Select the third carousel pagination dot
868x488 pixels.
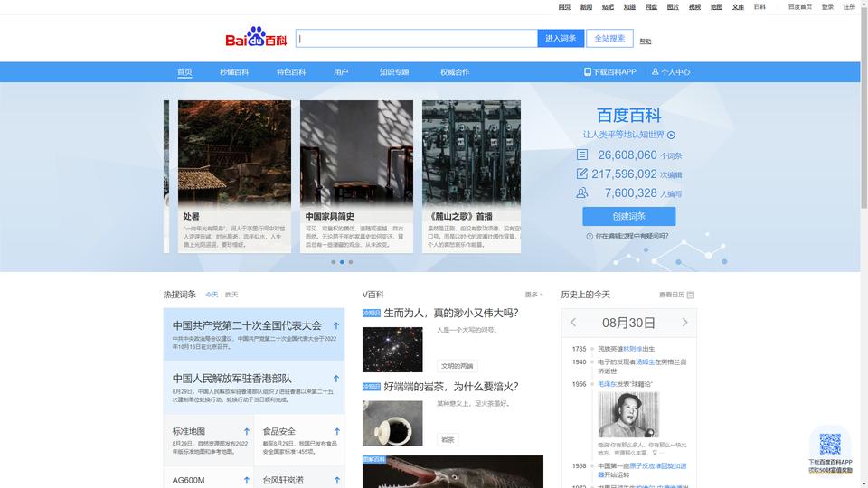[351, 262]
